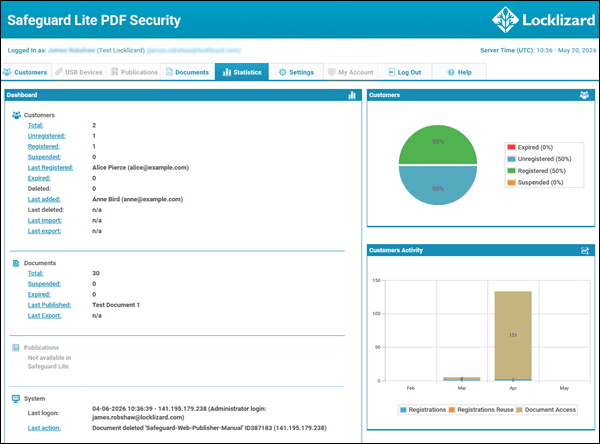Click 'Alice Pierce (alice@example.com)' text
Screen dimensions: 600x444
tap(140, 168)
